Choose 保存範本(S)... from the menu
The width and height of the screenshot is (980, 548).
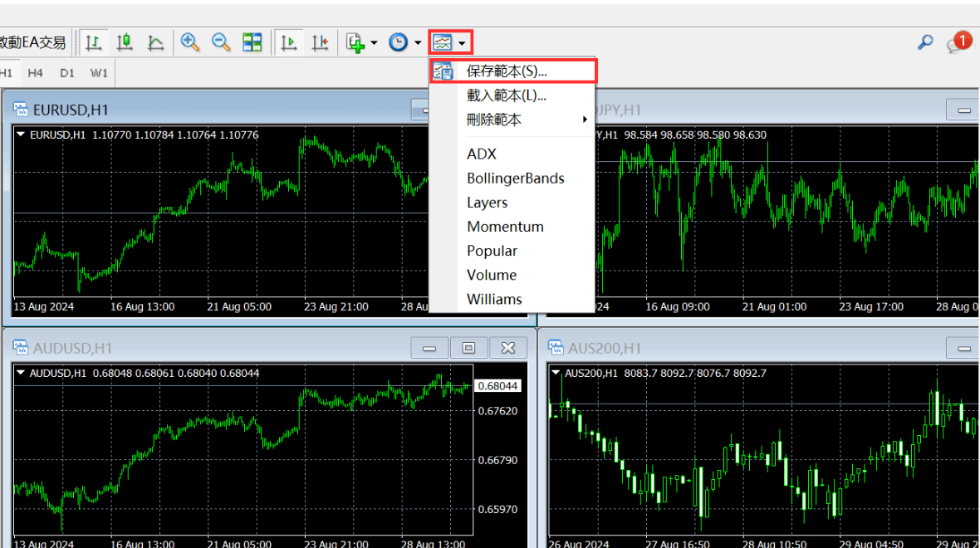(x=507, y=71)
